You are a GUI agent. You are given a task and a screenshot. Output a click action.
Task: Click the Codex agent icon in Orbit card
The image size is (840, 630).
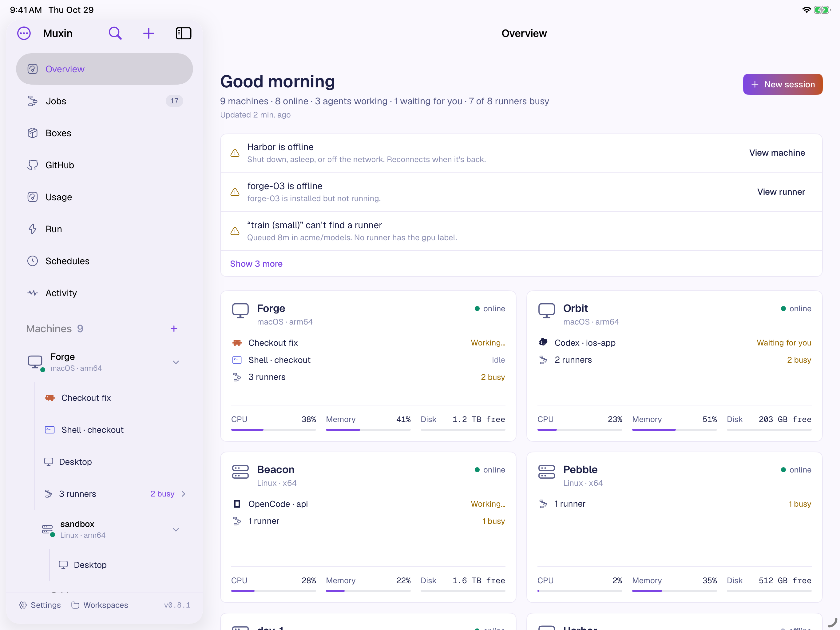[x=543, y=342]
